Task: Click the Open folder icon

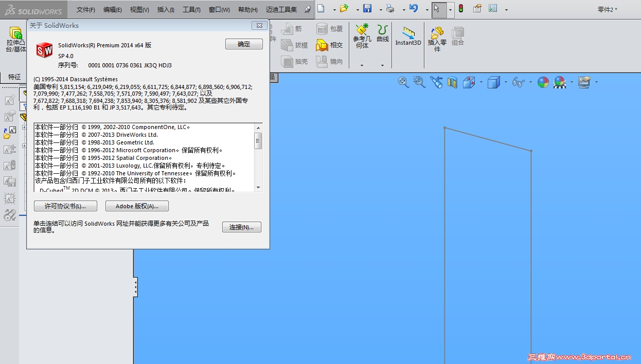Action: 344,9
